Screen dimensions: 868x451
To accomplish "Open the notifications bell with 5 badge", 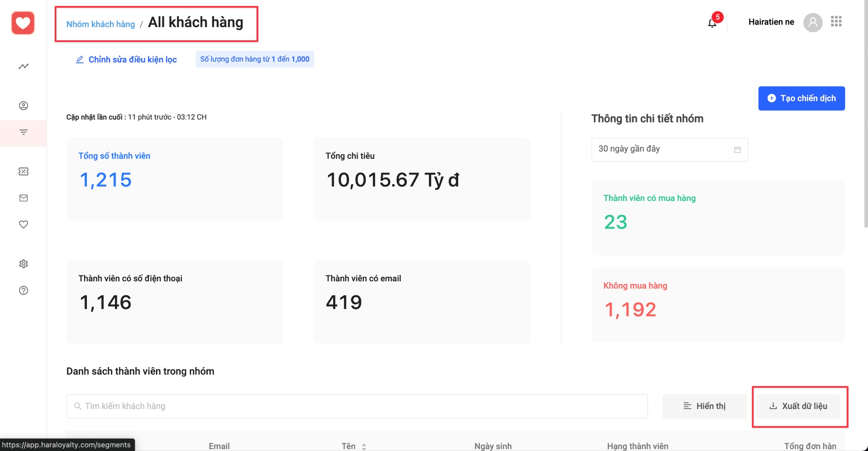I will 712,23.
